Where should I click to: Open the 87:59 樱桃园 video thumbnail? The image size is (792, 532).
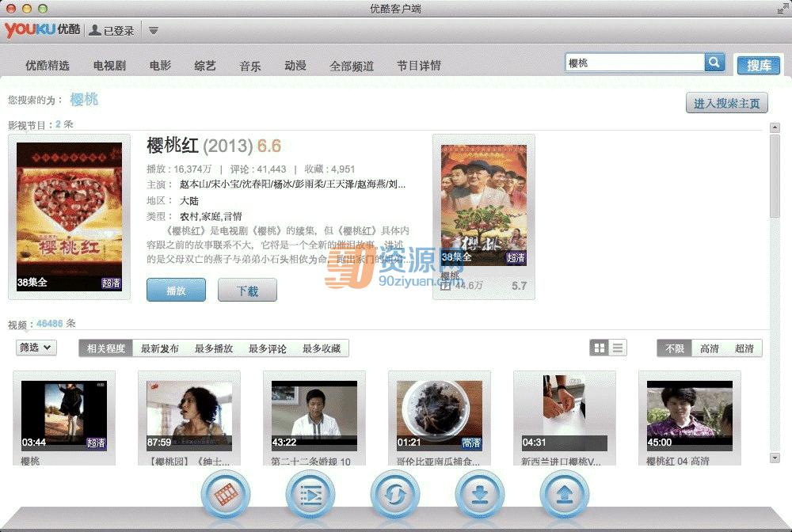tap(189, 416)
